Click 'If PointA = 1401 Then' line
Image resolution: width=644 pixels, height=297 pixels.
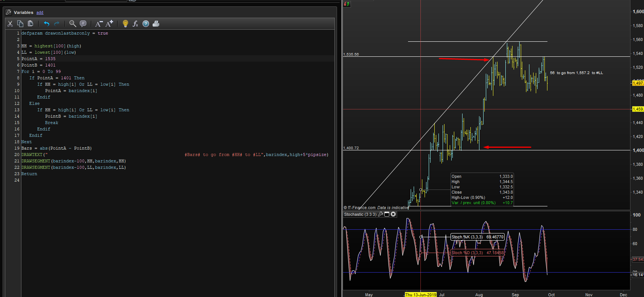click(57, 78)
